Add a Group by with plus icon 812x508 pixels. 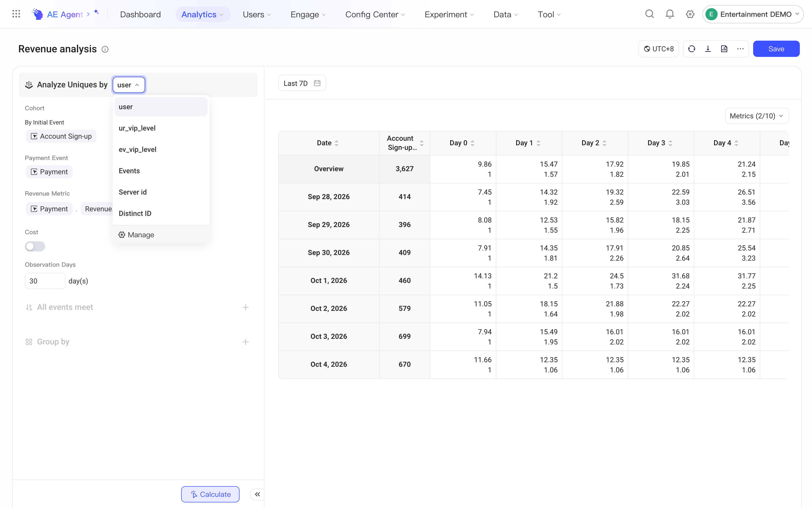pos(246,342)
